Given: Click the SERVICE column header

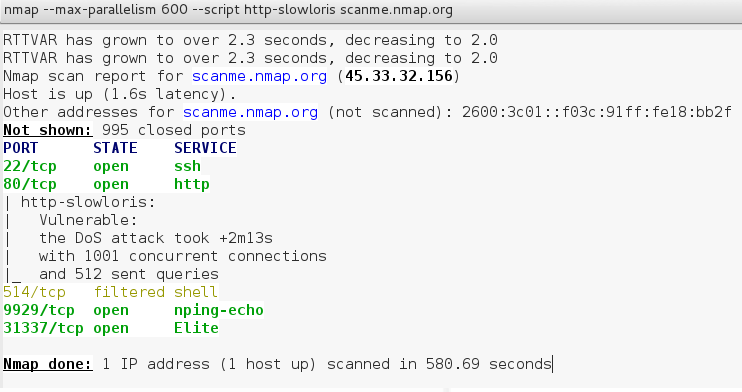Looking at the screenshot, I should [x=205, y=148].
